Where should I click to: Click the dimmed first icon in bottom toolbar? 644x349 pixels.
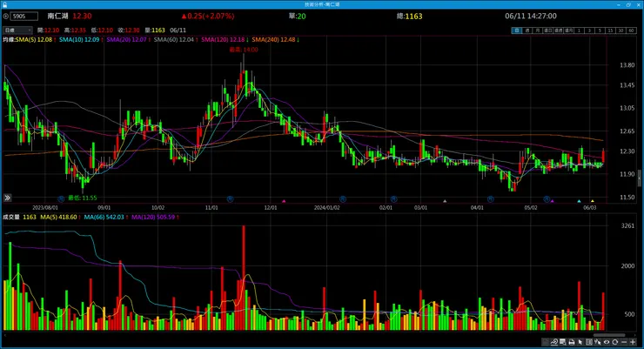[545, 342]
